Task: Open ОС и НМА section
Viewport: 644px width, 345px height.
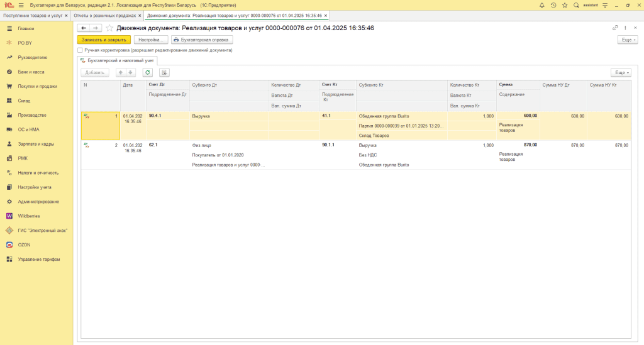Action: 28,129
